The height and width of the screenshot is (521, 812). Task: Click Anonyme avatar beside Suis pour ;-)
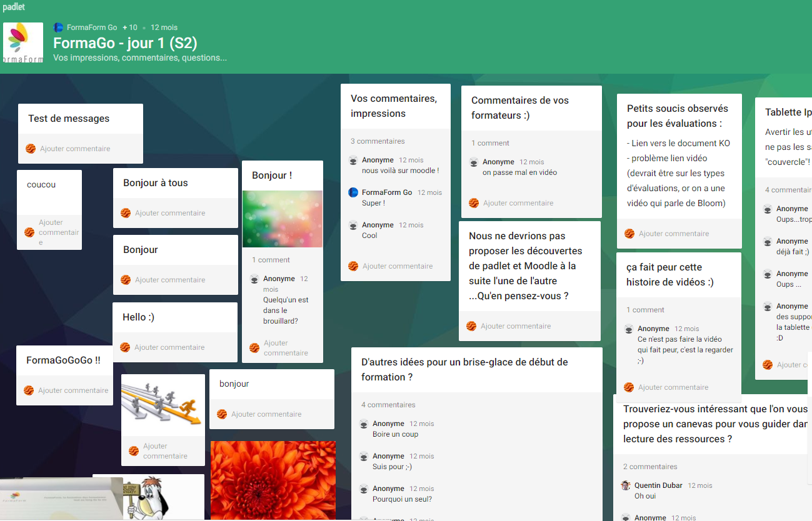coord(364,457)
